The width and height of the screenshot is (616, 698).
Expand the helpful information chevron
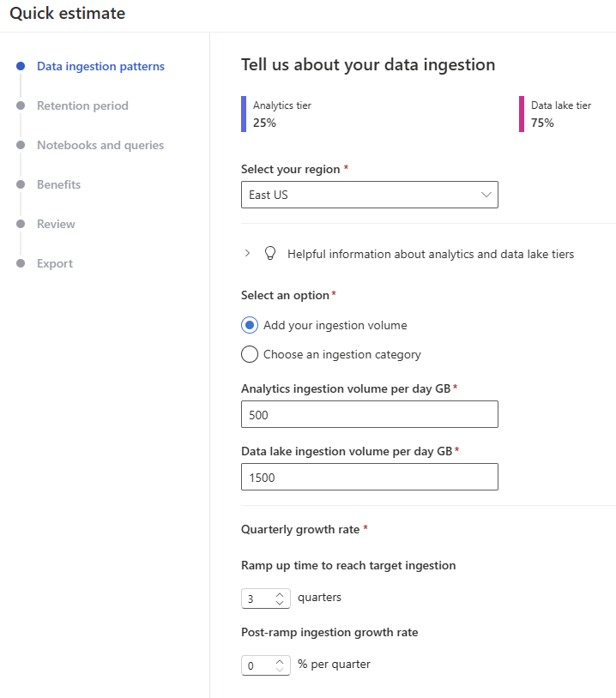tap(247, 253)
